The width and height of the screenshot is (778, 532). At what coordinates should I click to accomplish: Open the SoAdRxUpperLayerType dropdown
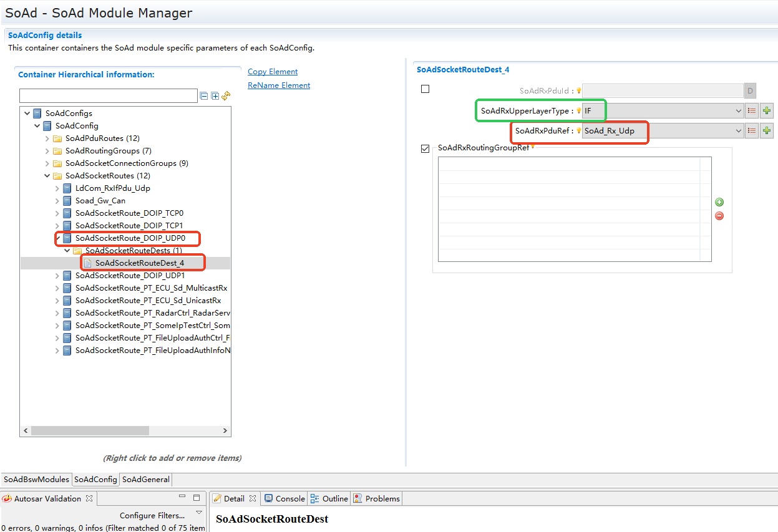point(738,111)
